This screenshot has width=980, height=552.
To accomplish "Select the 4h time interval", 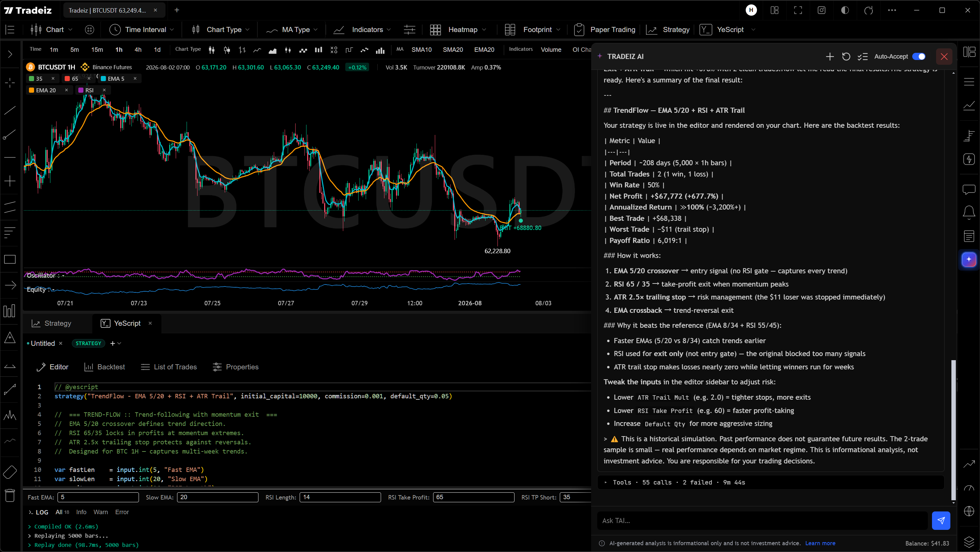I will pyautogui.click(x=138, y=49).
